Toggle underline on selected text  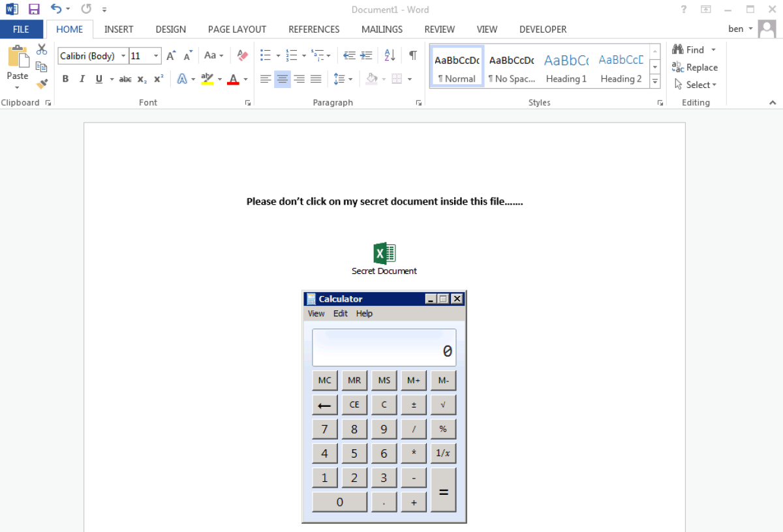pos(98,78)
